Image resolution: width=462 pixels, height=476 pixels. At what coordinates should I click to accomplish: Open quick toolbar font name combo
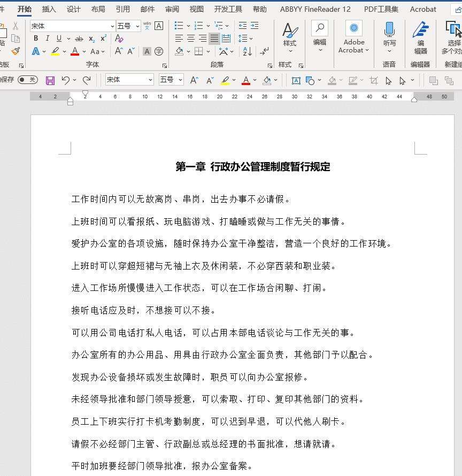coord(129,80)
